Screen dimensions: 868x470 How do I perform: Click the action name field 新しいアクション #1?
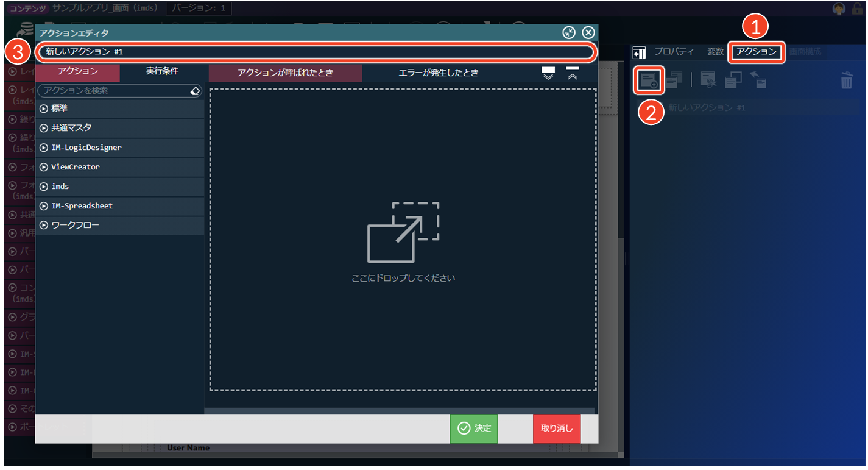(x=316, y=52)
